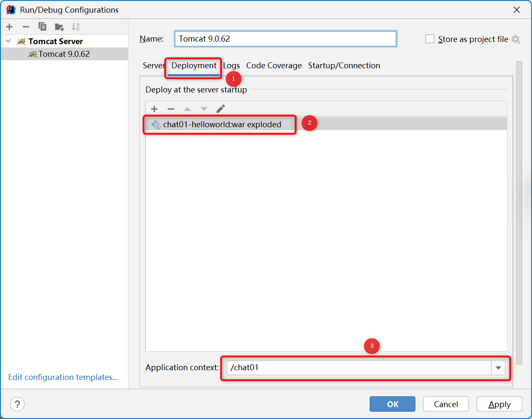Remove the selected deployment artifact
The image size is (532, 419).
point(171,109)
